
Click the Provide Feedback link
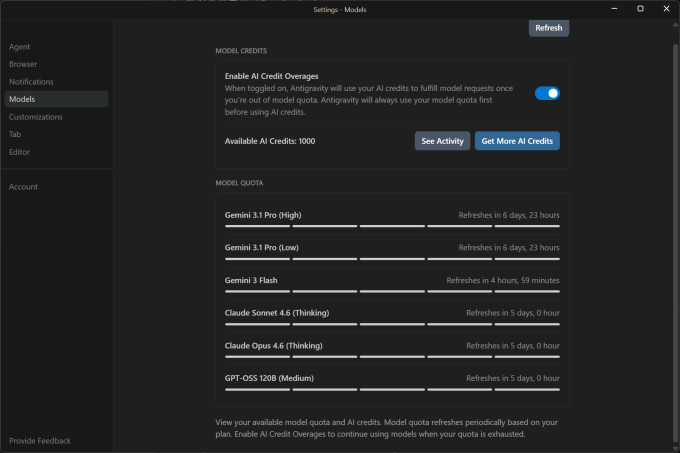click(40, 441)
